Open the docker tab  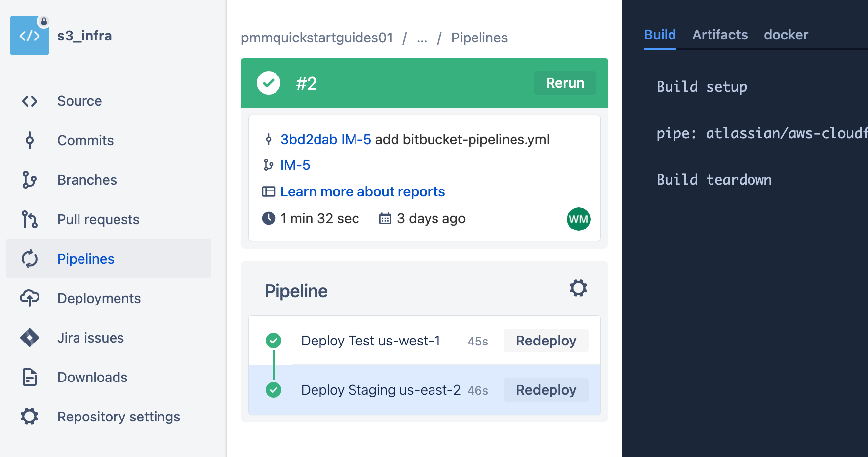[x=786, y=35]
